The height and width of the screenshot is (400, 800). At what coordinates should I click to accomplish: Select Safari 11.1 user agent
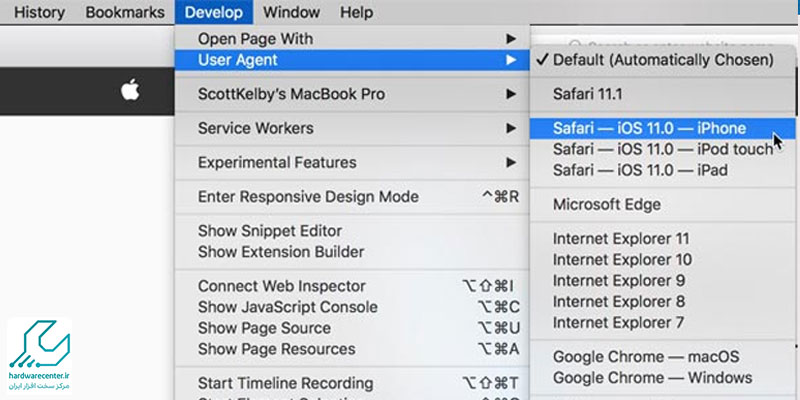coord(662,94)
